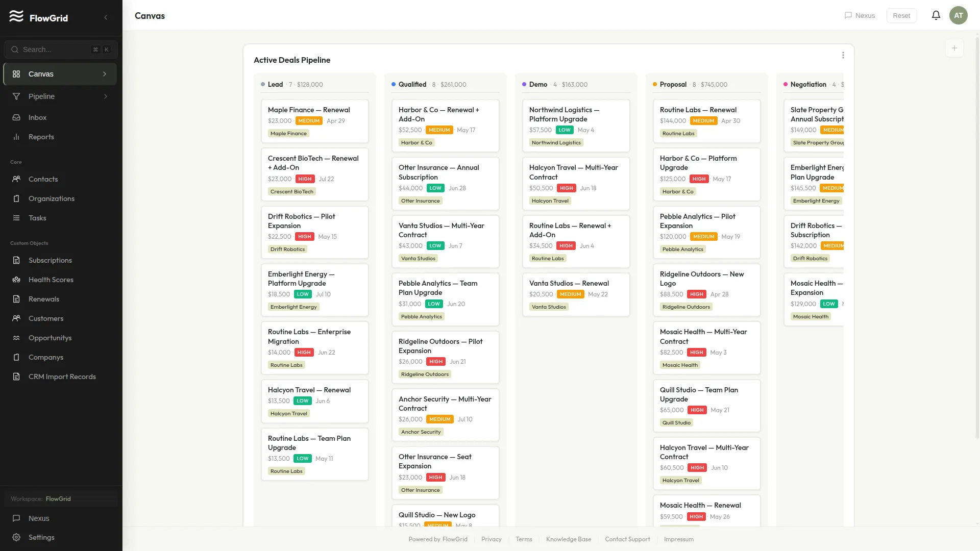Click the Qualified column header
This screenshot has height=551, width=980.
446,85
